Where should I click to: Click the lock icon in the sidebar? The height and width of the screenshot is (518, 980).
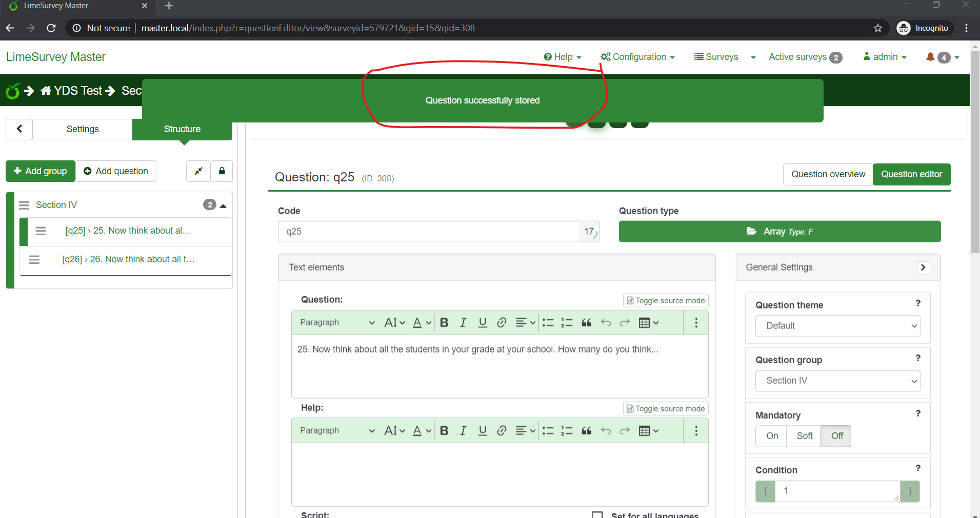click(222, 171)
